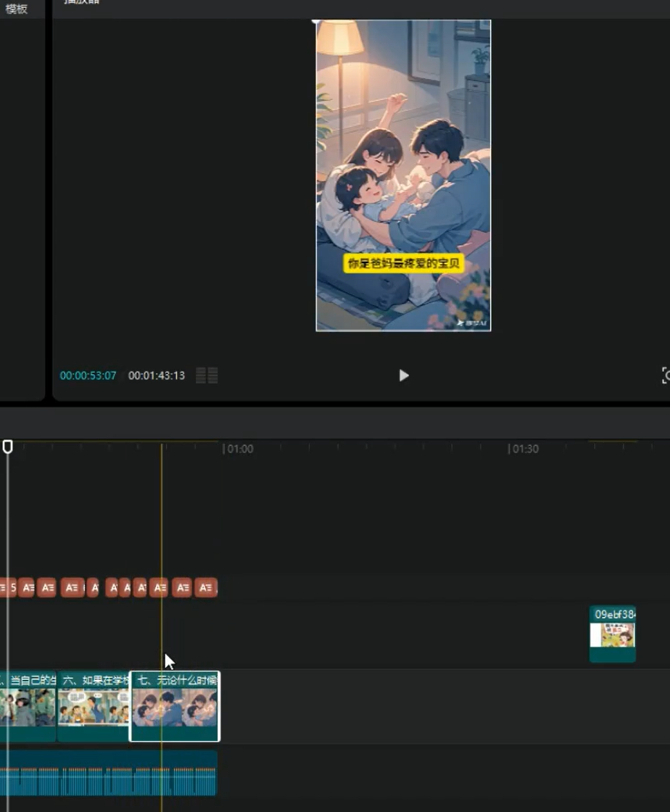Screen dimensions: 670x812
Task: Open the grid layout icon beside the timecode
Action: 207,376
